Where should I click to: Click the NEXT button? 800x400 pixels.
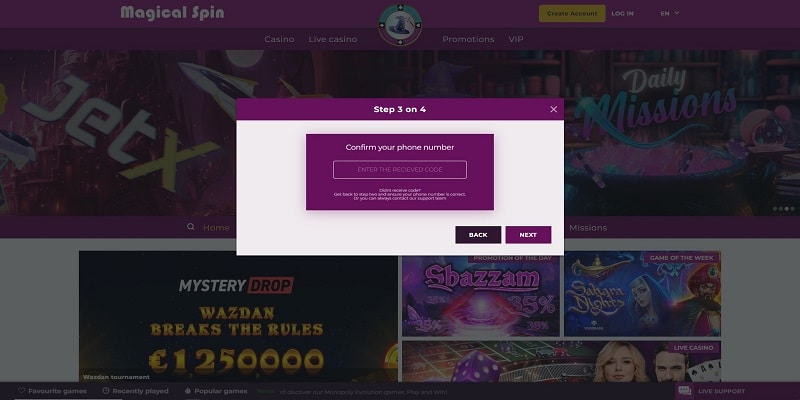point(528,235)
